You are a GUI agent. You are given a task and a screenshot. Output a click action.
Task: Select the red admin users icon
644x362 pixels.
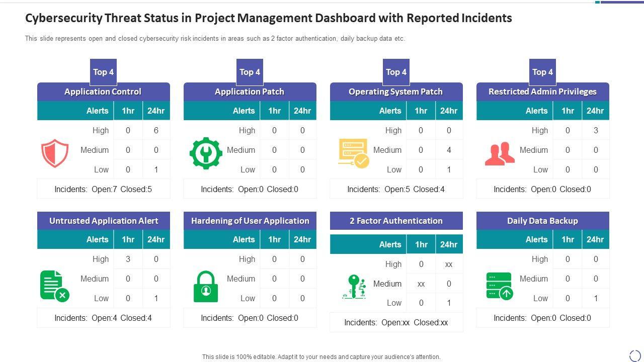pyautogui.click(x=500, y=154)
